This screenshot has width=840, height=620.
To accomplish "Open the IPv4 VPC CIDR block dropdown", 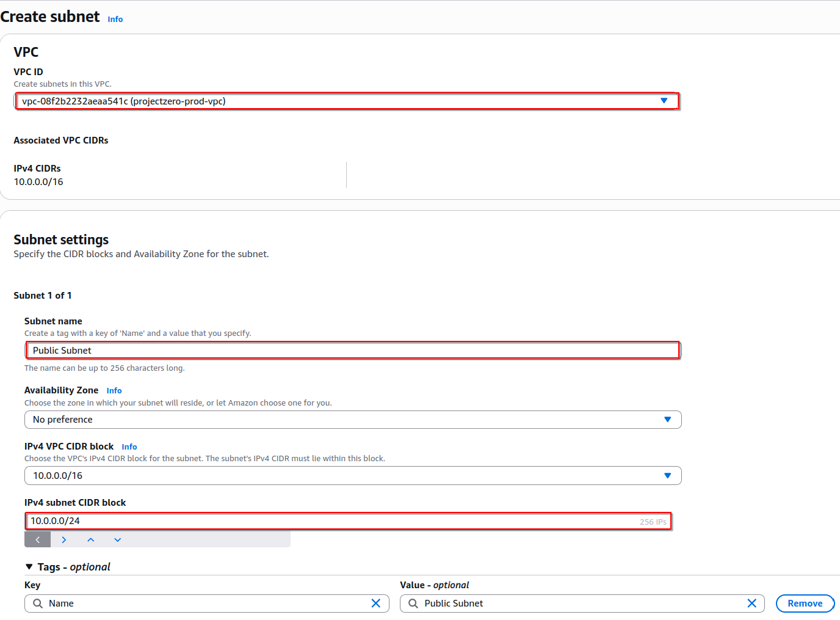I will coord(353,476).
